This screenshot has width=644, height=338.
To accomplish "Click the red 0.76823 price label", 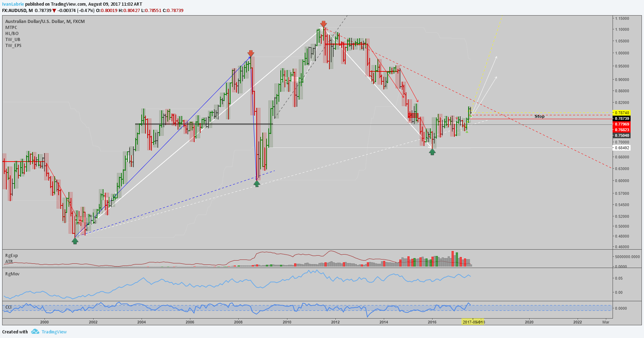I will coord(622,130).
